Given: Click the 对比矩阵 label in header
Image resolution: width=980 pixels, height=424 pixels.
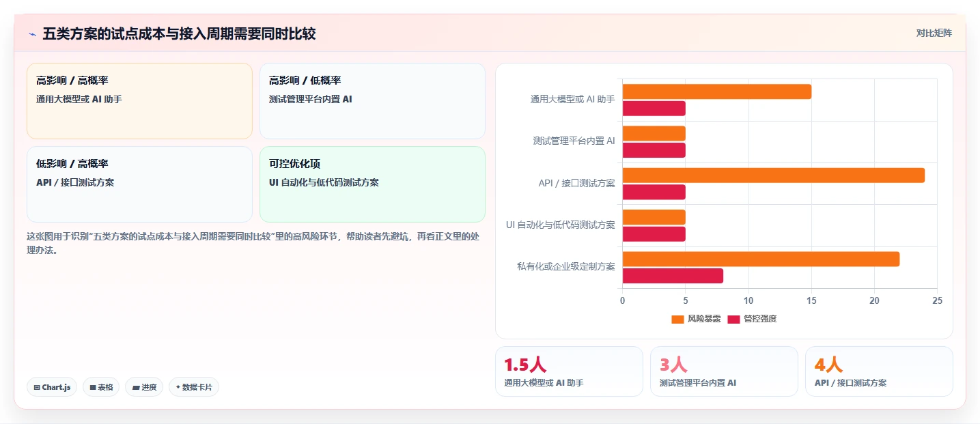Looking at the screenshot, I should pyautogui.click(x=934, y=33).
